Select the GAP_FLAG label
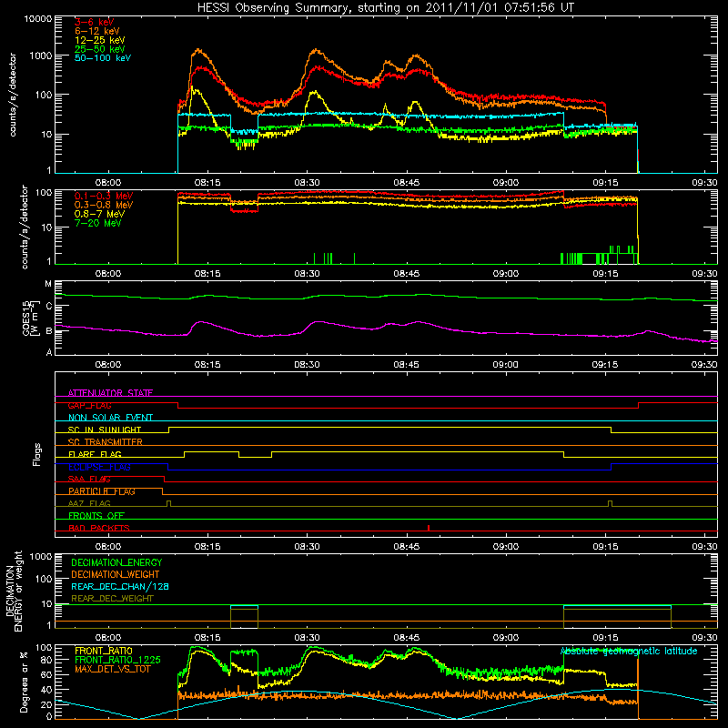 pos(89,405)
